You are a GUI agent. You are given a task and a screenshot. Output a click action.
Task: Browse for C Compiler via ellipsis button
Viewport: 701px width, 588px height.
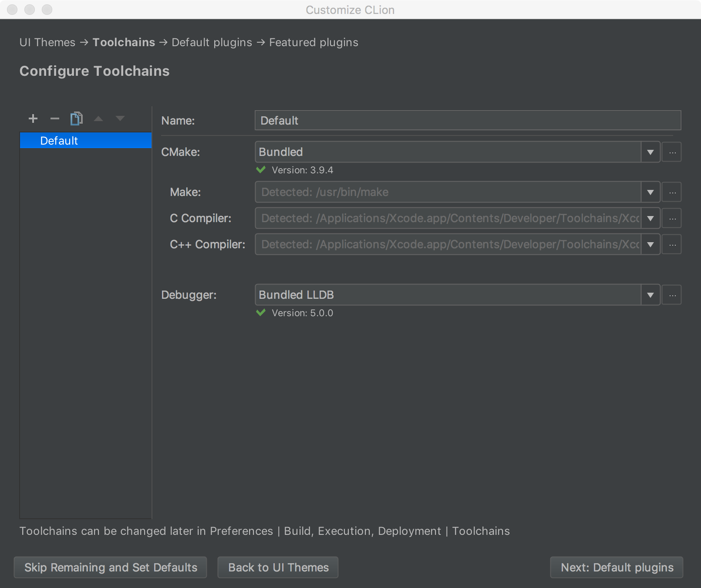coord(672,218)
